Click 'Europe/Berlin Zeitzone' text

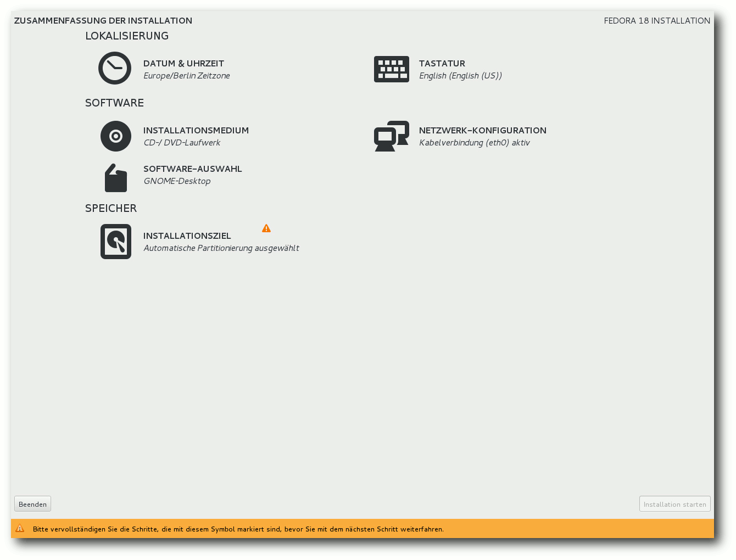(187, 76)
